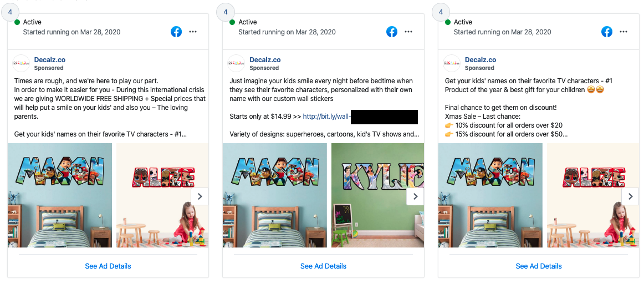Open three-dot menu on 'Just imagine your kids' ad
This screenshot has width=644, height=283.
[x=408, y=32]
